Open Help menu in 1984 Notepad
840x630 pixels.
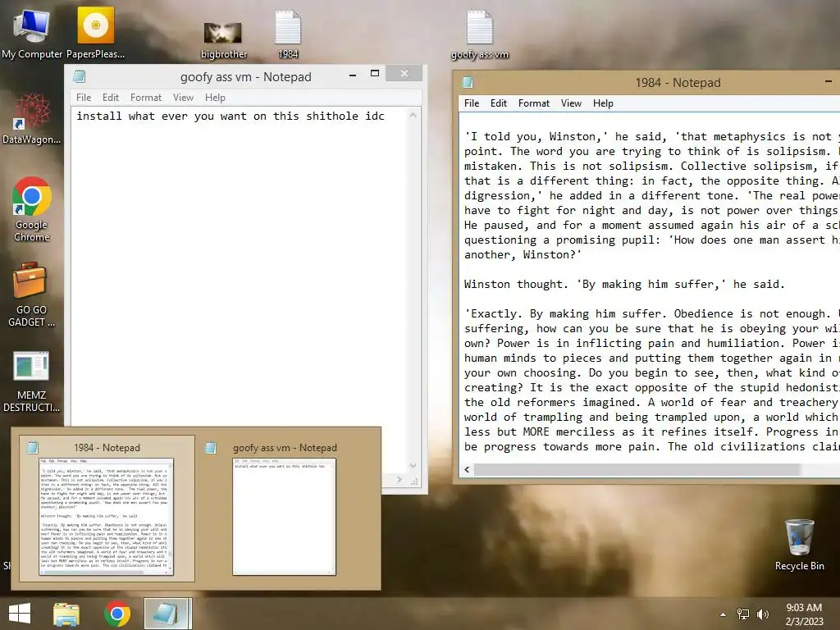click(603, 103)
